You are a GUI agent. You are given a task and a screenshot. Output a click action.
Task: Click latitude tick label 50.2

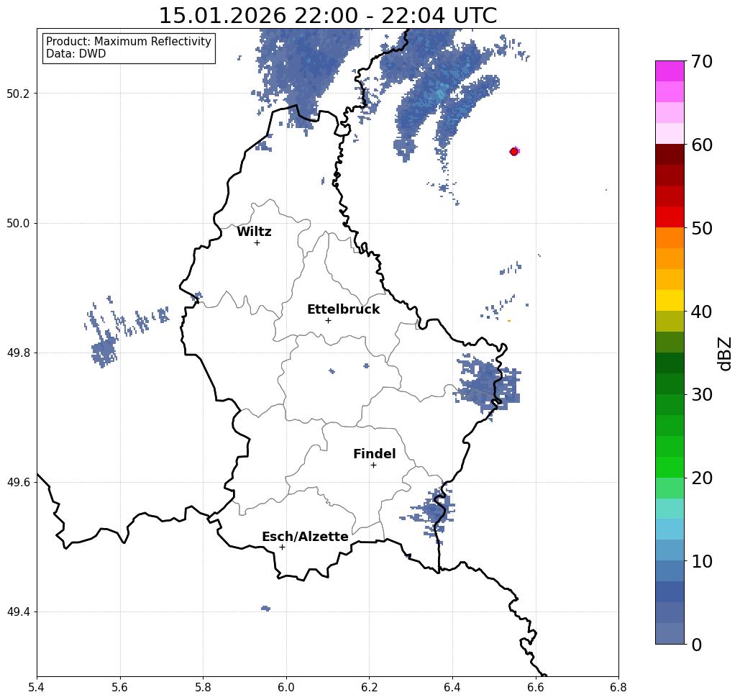pyautogui.click(x=18, y=94)
